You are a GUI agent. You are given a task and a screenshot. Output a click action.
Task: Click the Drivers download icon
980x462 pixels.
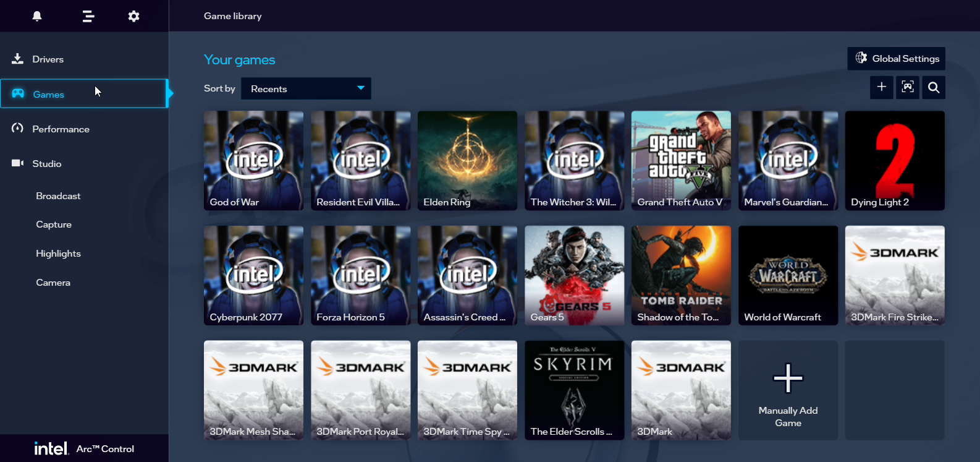tap(17, 59)
